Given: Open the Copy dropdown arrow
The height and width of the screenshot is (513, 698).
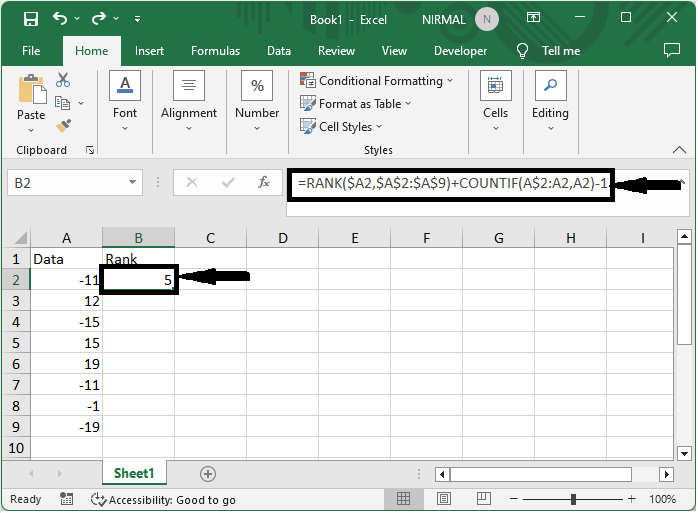Looking at the screenshot, I should pyautogui.click(x=81, y=103).
